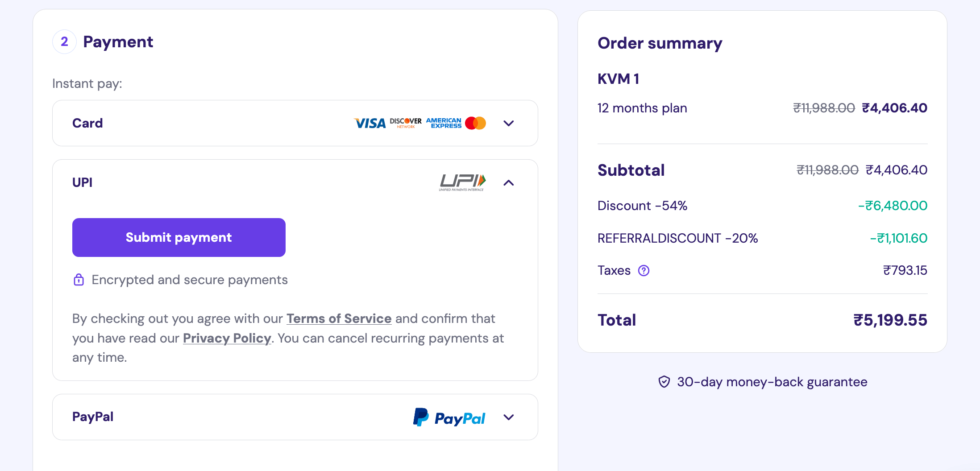Click the Mastercard logo
This screenshot has height=471, width=980.
click(x=475, y=123)
